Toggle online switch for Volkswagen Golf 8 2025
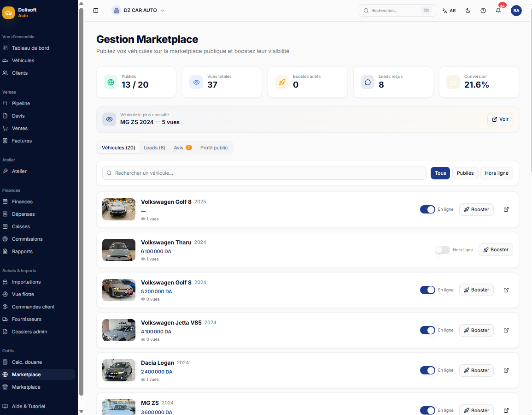 click(x=427, y=209)
